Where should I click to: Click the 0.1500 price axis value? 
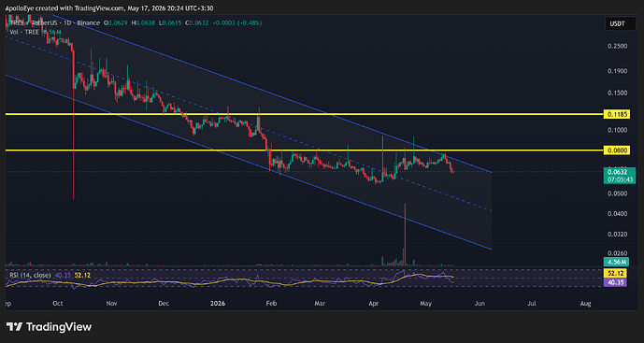pos(617,93)
